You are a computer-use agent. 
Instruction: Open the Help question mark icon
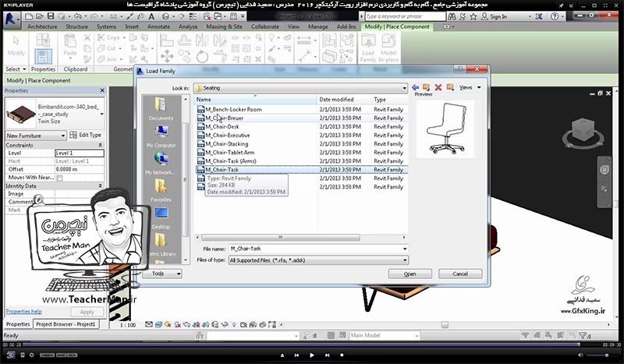[x=555, y=16]
